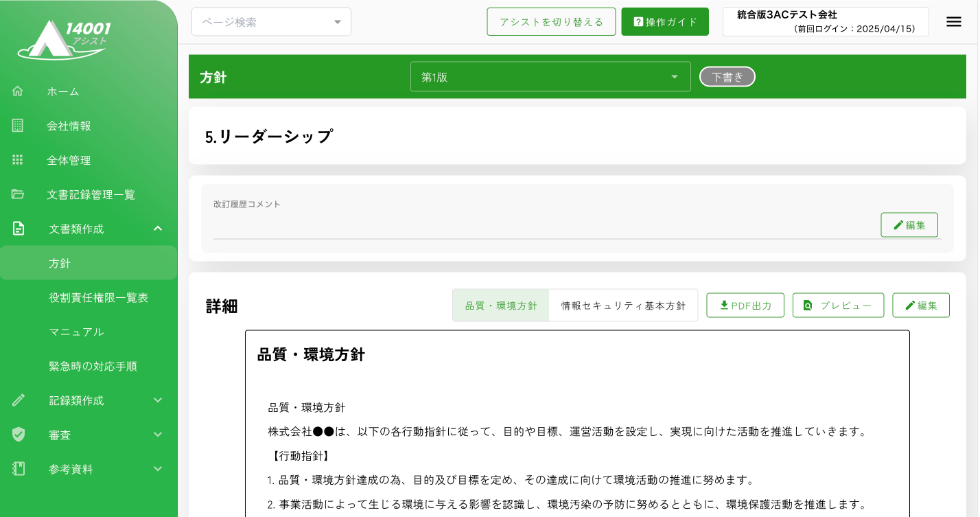Open the ページ検索 dropdown
980x517 pixels.
pyautogui.click(x=271, y=22)
